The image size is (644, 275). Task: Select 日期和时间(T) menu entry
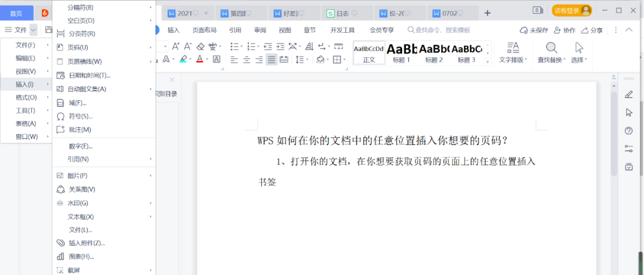click(x=104, y=76)
